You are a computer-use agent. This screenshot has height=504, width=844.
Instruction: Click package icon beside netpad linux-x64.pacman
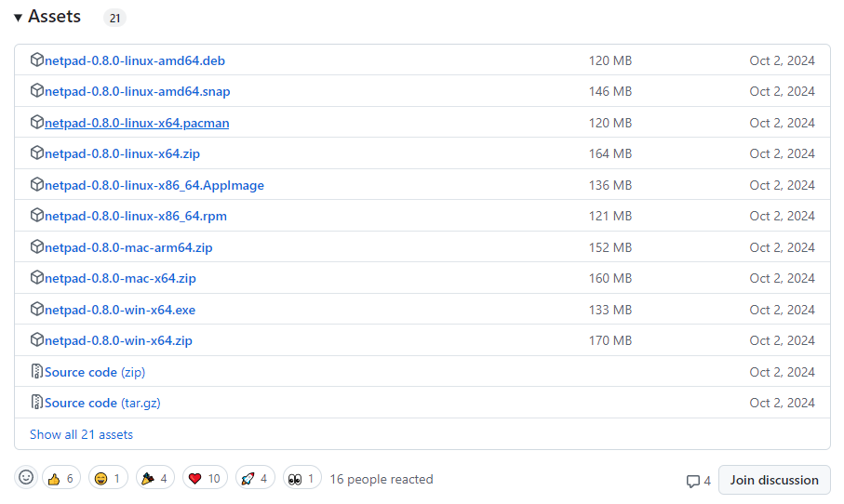click(x=36, y=122)
